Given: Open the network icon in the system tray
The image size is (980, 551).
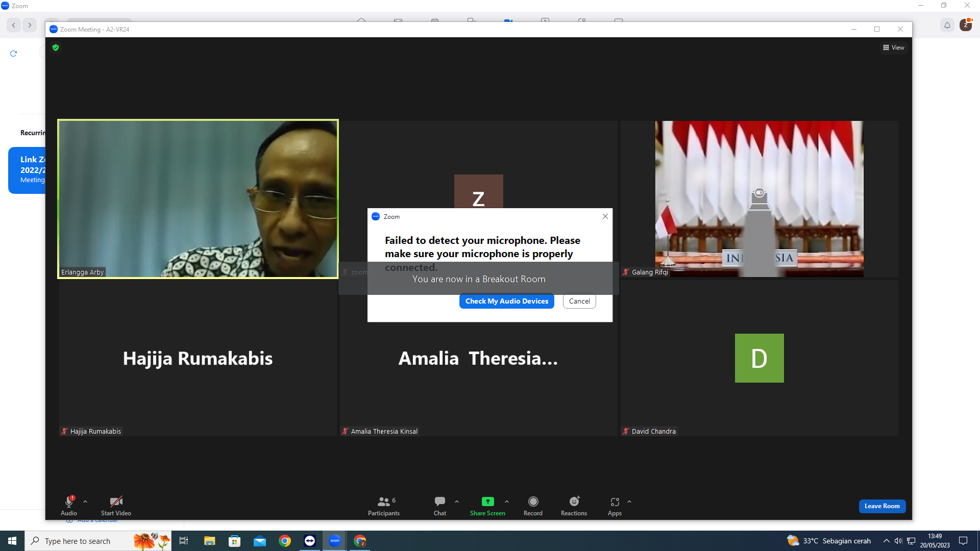Looking at the screenshot, I should pos(911,541).
